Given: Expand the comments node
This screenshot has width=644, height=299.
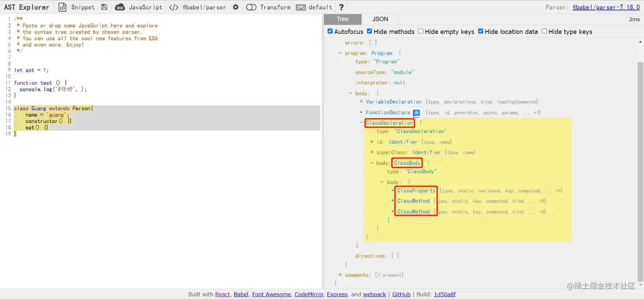Looking at the screenshot, I should click(x=340, y=275).
